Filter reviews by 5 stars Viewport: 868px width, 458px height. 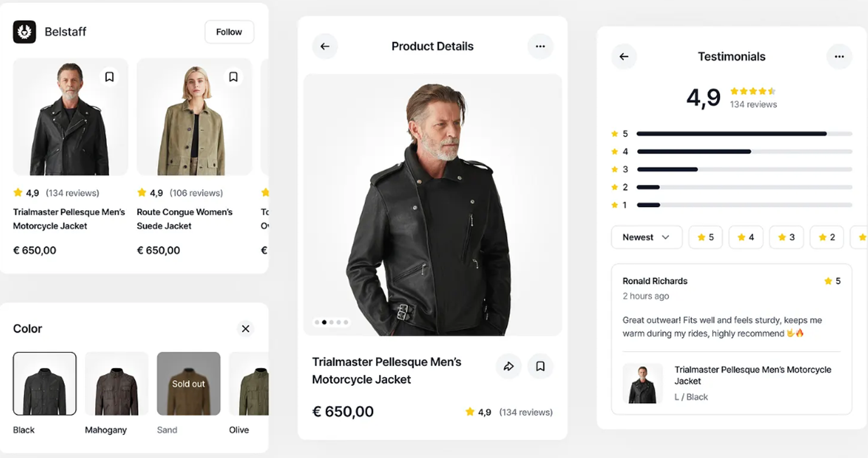705,237
